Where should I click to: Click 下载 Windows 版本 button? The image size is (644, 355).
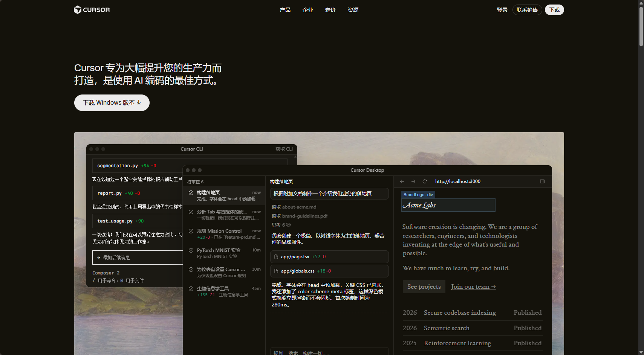click(112, 103)
